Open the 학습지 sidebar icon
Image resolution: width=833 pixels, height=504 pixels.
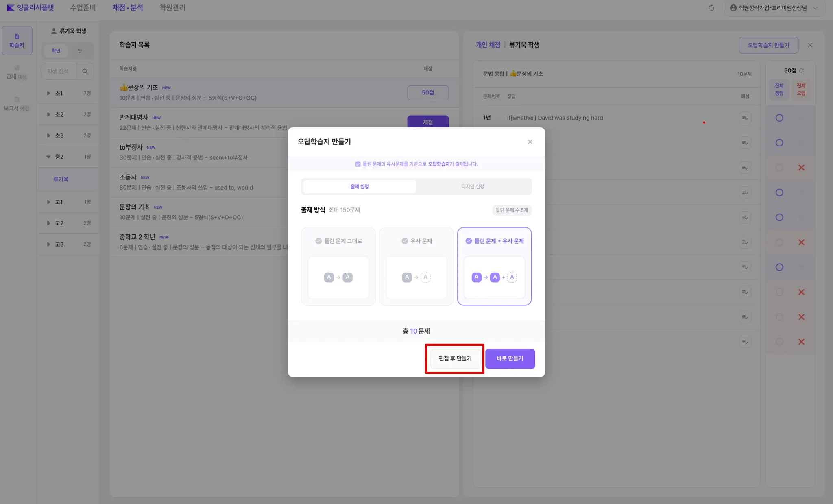pyautogui.click(x=17, y=40)
